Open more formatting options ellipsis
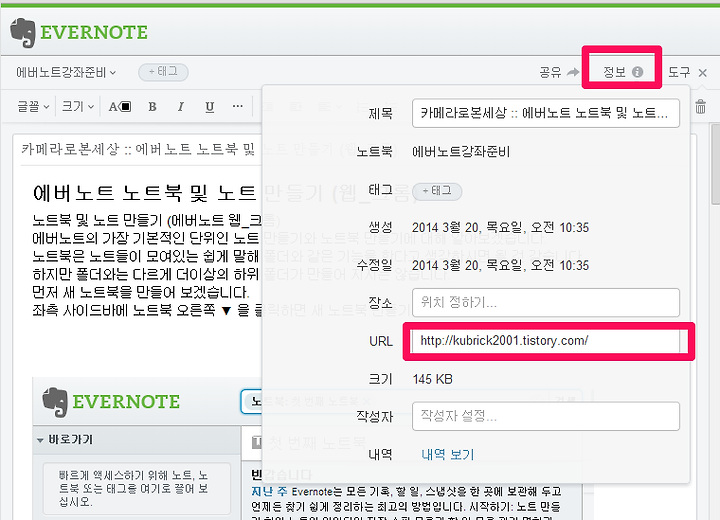This screenshot has height=520, width=720. tap(237, 106)
